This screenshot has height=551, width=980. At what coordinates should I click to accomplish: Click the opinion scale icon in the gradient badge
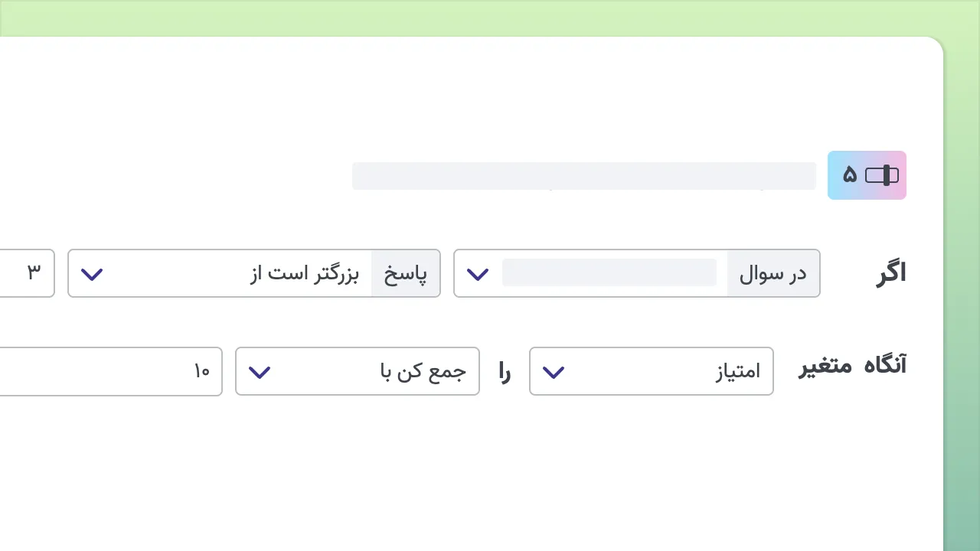882,175
